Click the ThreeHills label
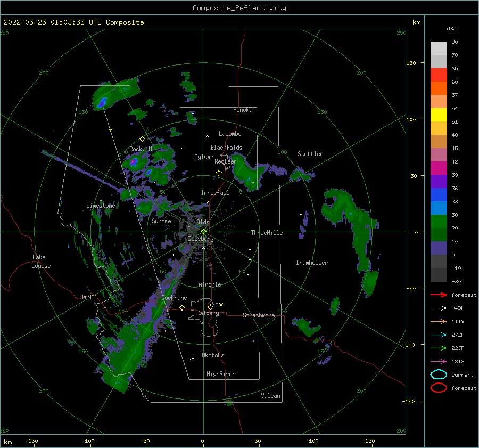This screenshot has height=448, width=479. pyautogui.click(x=267, y=233)
